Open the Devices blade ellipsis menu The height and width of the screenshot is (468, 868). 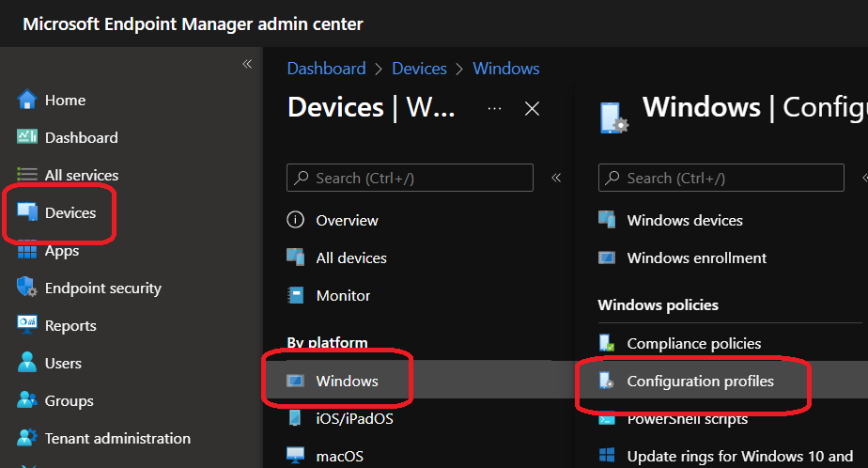495,109
